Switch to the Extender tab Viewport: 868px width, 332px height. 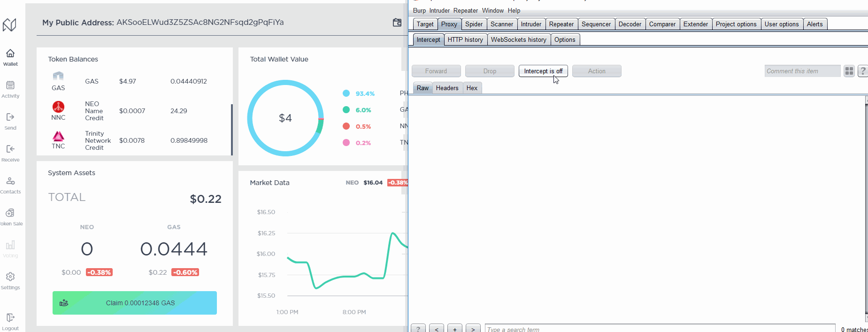pos(696,24)
